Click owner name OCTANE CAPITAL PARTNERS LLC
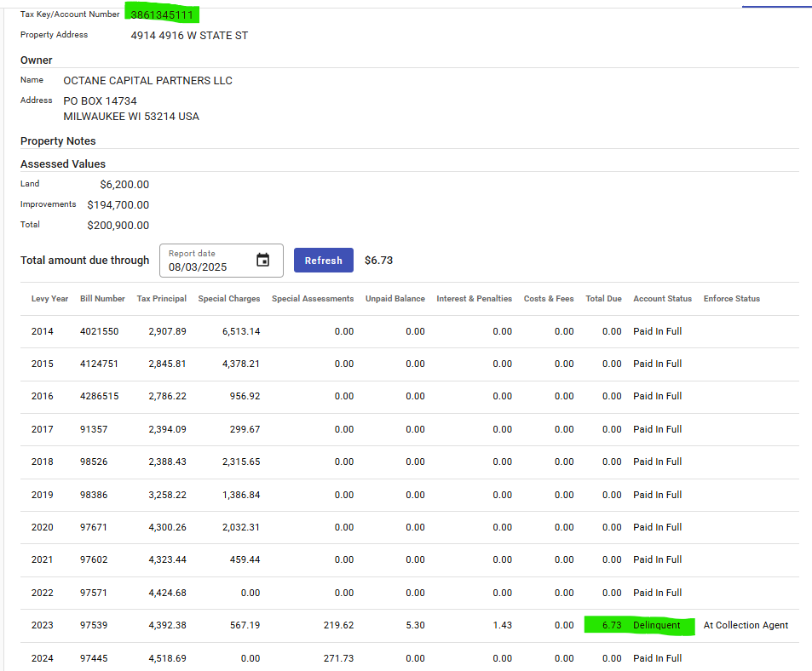The width and height of the screenshot is (812, 671). click(x=147, y=81)
